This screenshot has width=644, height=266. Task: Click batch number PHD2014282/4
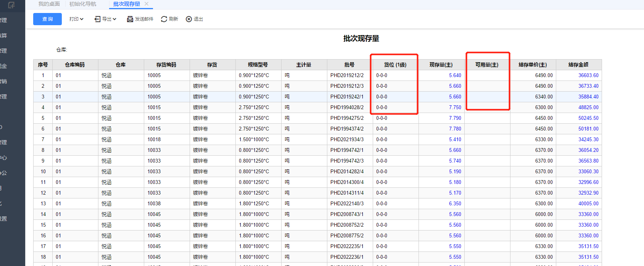click(347, 172)
